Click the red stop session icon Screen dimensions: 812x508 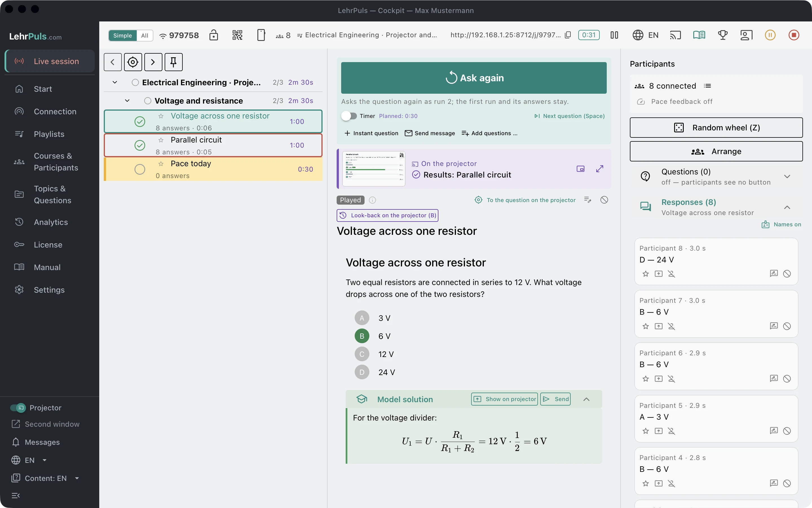pos(794,35)
